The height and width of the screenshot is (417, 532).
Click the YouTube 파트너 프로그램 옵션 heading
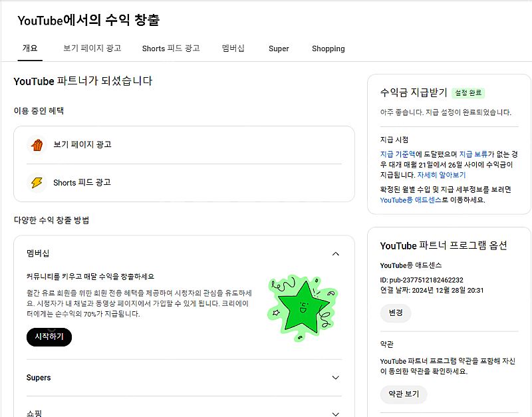[444, 245]
